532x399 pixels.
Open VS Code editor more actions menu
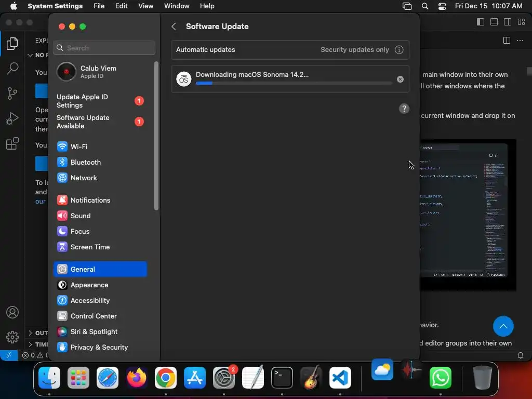point(520,41)
